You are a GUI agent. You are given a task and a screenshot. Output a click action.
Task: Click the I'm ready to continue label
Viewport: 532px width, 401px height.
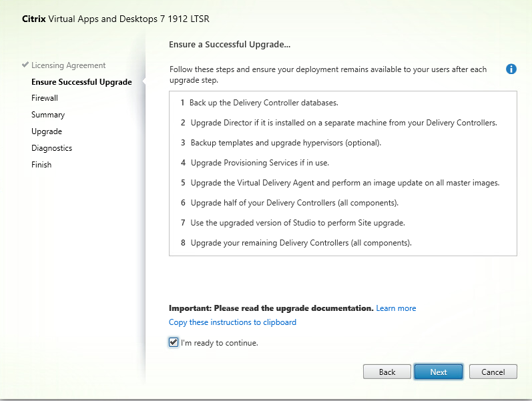[x=219, y=343]
